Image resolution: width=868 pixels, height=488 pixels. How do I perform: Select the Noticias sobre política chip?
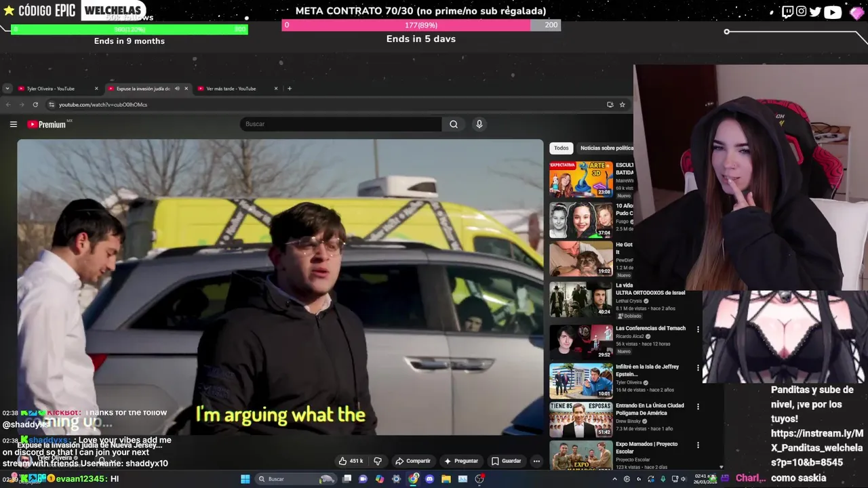coord(606,148)
